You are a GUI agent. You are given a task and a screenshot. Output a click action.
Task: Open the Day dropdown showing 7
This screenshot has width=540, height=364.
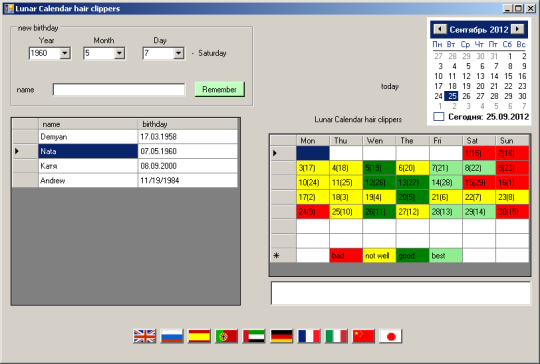[178, 53]
